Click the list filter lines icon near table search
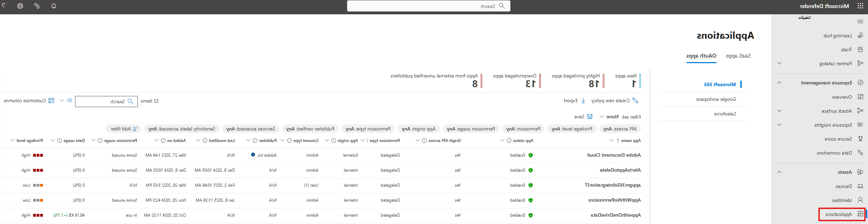 69,101
